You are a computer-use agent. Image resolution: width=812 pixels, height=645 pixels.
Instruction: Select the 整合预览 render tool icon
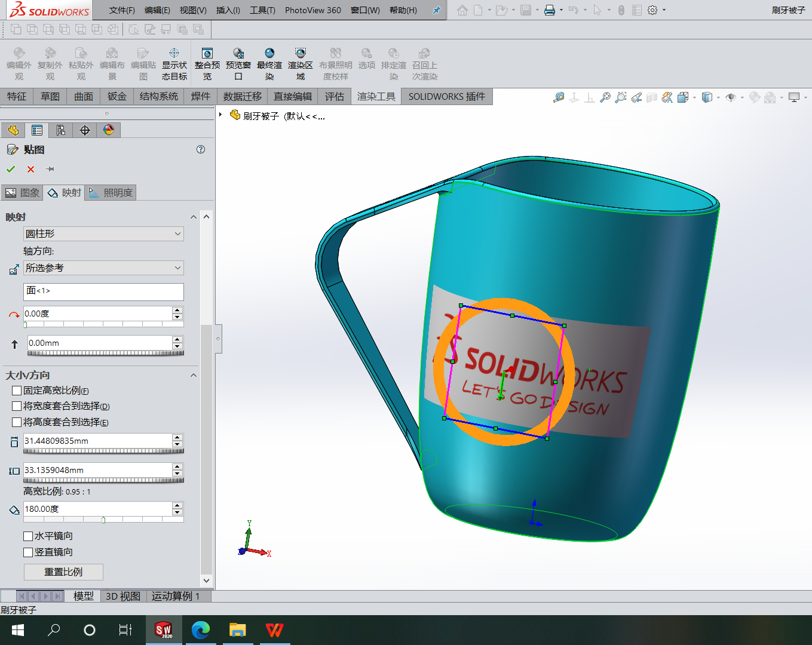pyautogui.click(x=207, y=63)
